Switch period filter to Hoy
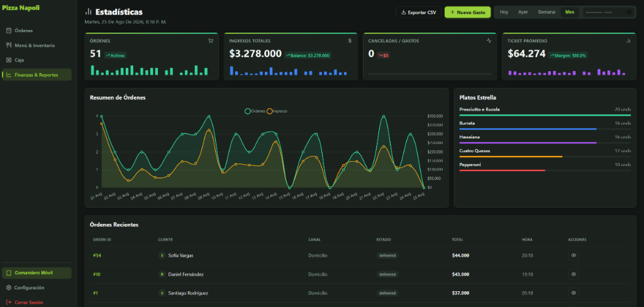644x307 pixels. point(504,13)
